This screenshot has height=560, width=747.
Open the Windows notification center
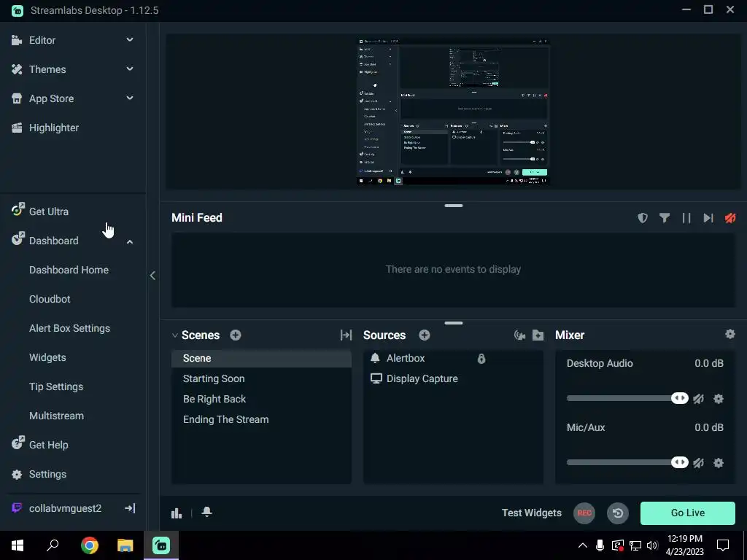click(x=723, y=545)
